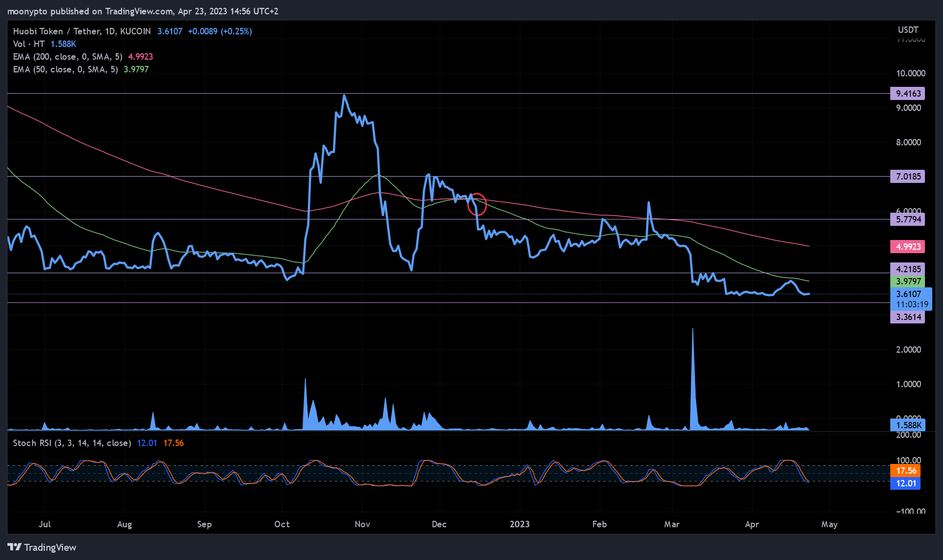Viewport: 943px width, 560px height.
Task: Click the 2023 label on time axis
Action: tap(519, 524)
